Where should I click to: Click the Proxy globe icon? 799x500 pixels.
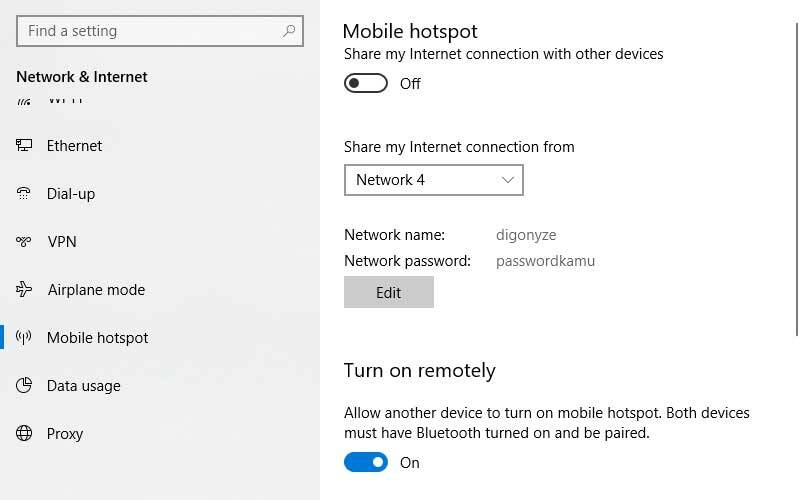(24, 434)
